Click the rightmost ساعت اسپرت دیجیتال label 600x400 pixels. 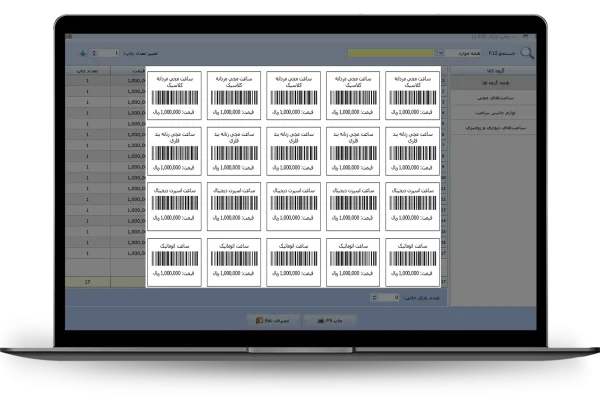412,207
